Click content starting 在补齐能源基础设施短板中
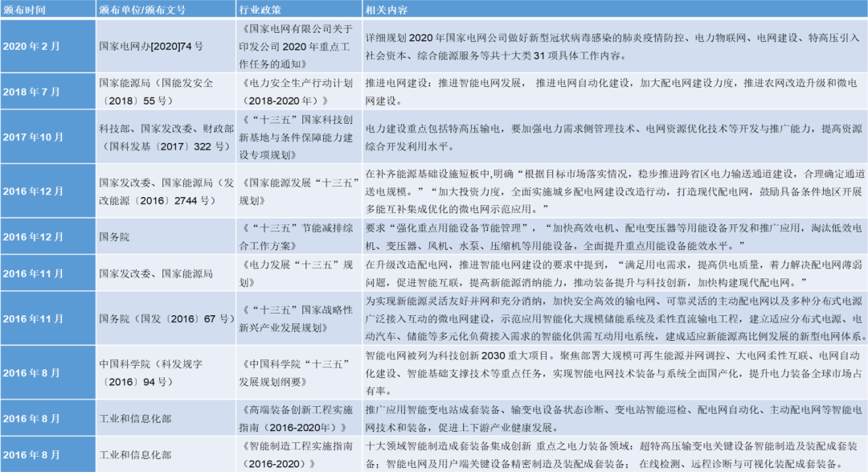Viewport: 868px width, 472px height. click(x=615, y=191)
